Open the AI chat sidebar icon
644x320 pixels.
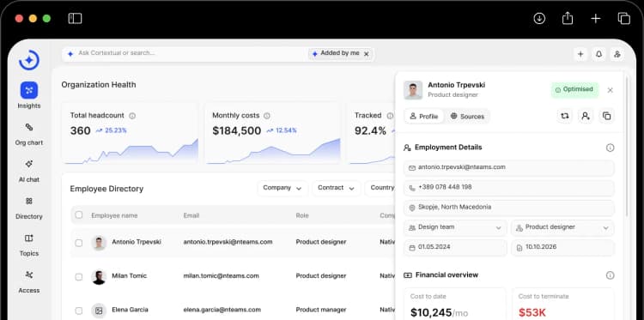click(29, 164)
